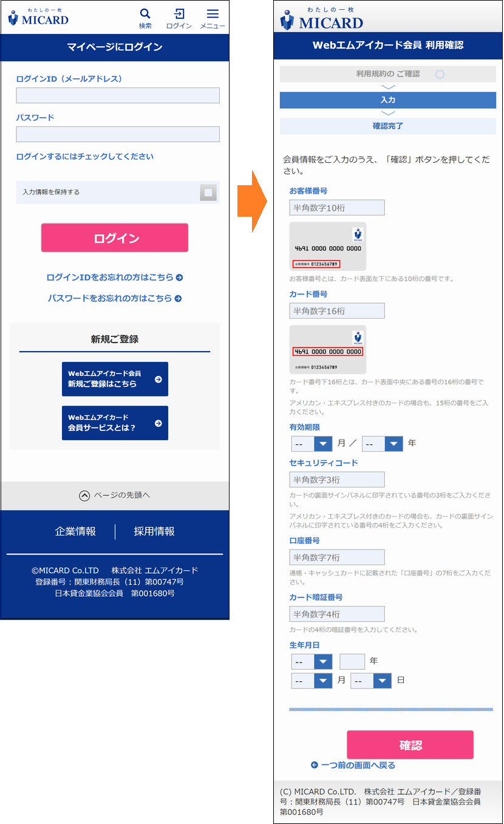Select the 採用情報 footer item
This screenshot has width=504, height=824.
coord(154,531)
